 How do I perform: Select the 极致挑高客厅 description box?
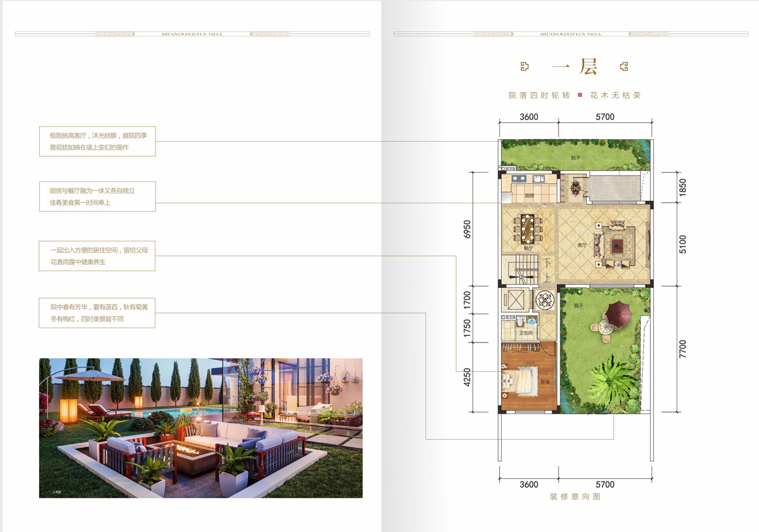tap(97, 142)
